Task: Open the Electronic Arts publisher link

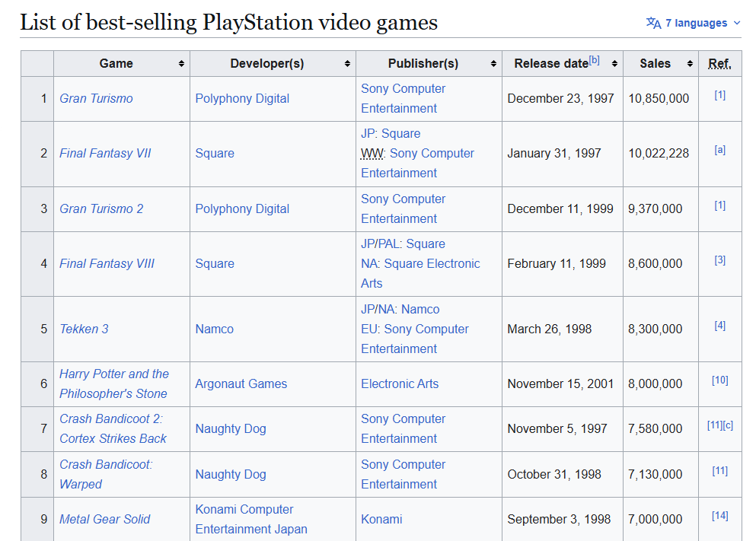Action: pyautogui.click(x=400, y=384)
